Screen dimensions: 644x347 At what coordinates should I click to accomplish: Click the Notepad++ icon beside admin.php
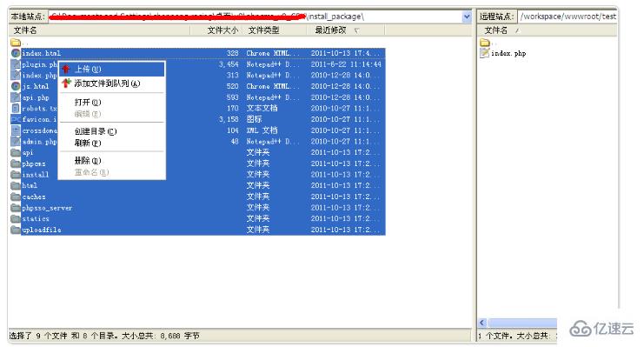click(x=16, y=142)
